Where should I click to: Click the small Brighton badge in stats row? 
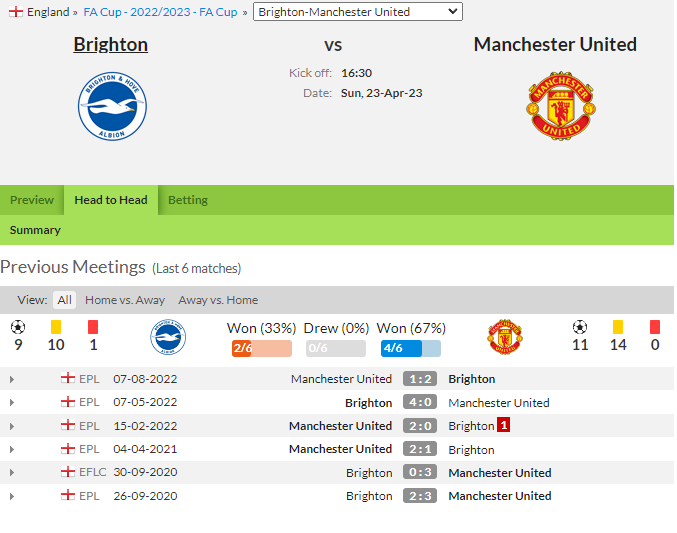click(x=168, y=337)
